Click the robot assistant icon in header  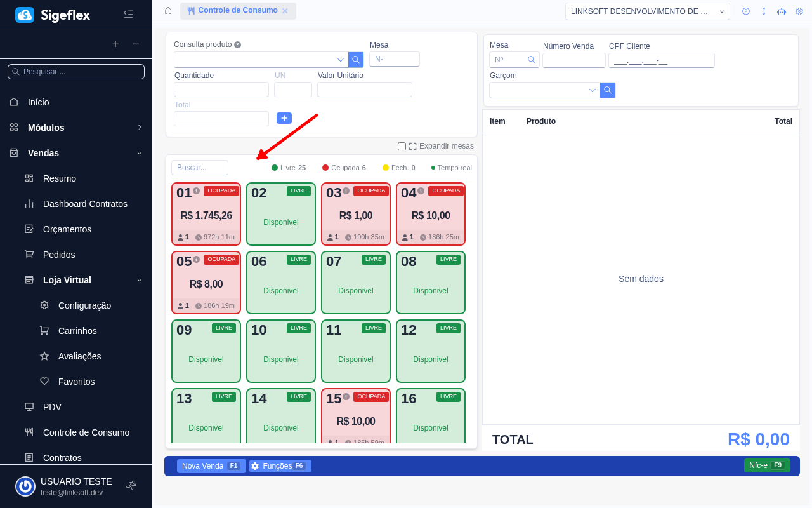coord(782,11)
